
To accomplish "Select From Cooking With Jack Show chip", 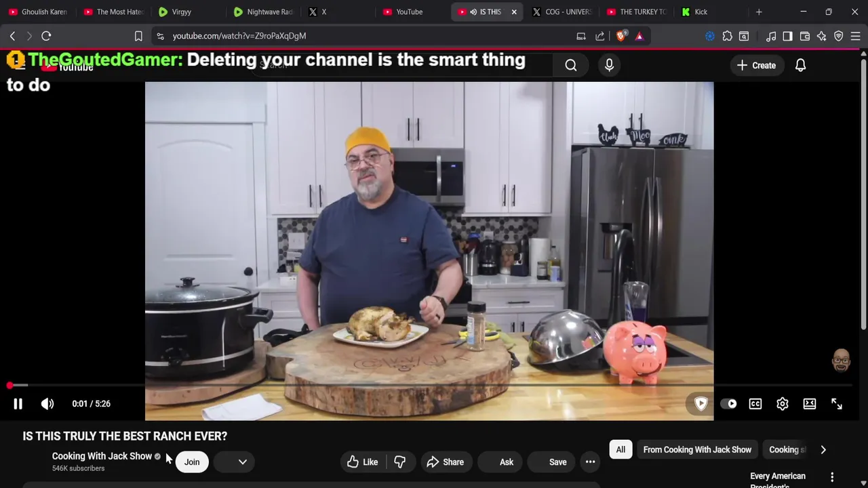I will pyautogui.click(x=697, y=450).
